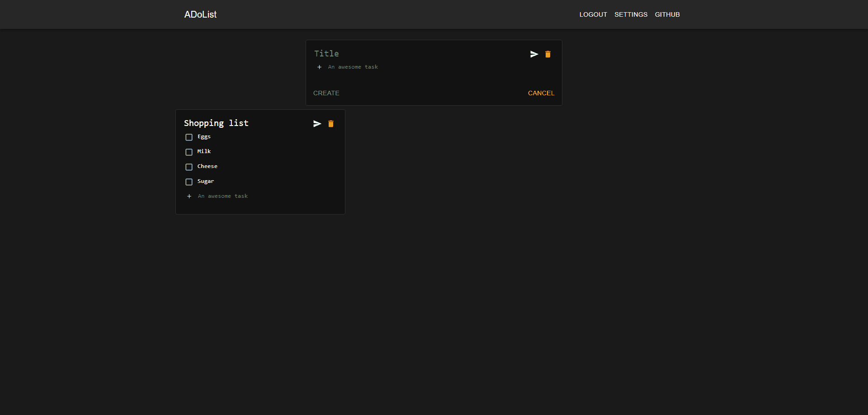The image size is (868, 415).
Task: Open SETTINGS from the top bar
Action: coord(631,14)
